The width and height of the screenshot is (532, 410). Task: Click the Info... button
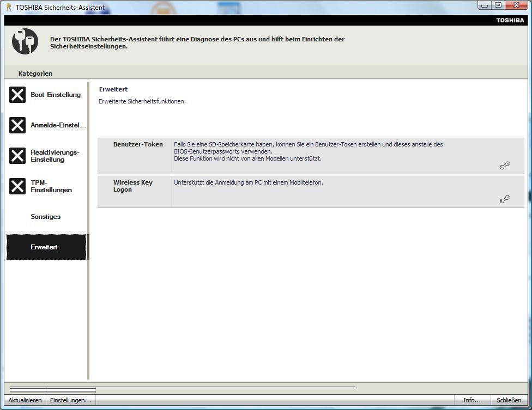(x=472, y=400)
